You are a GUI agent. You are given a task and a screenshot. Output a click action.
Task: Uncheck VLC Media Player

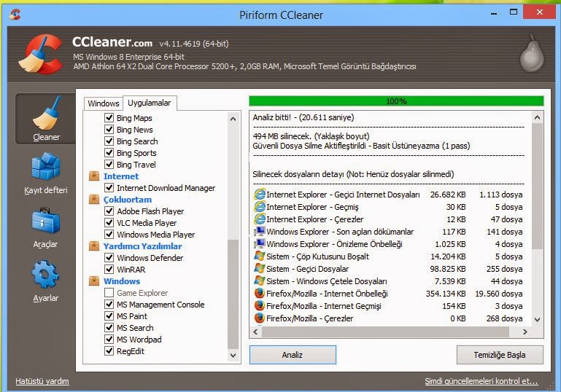click(x=109, y=223)
